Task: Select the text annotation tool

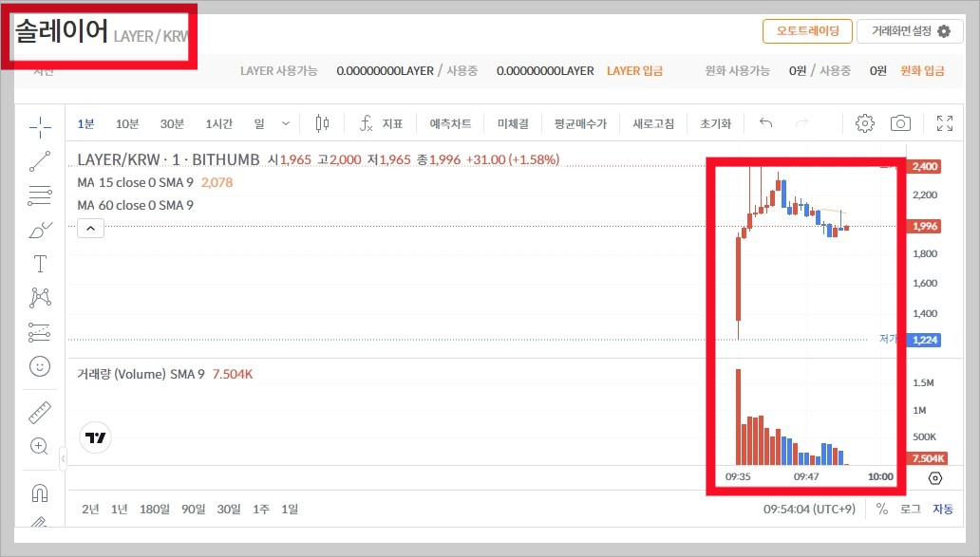Action: click(40, 264)
